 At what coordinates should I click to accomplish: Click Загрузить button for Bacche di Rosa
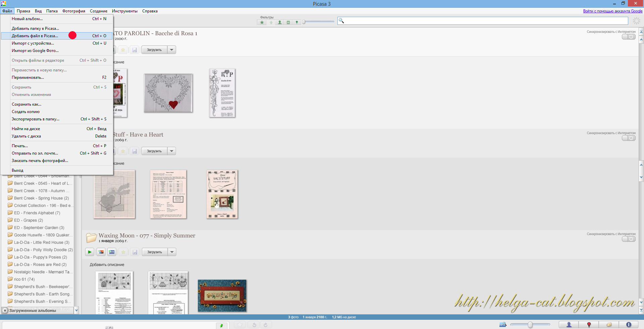154,50
